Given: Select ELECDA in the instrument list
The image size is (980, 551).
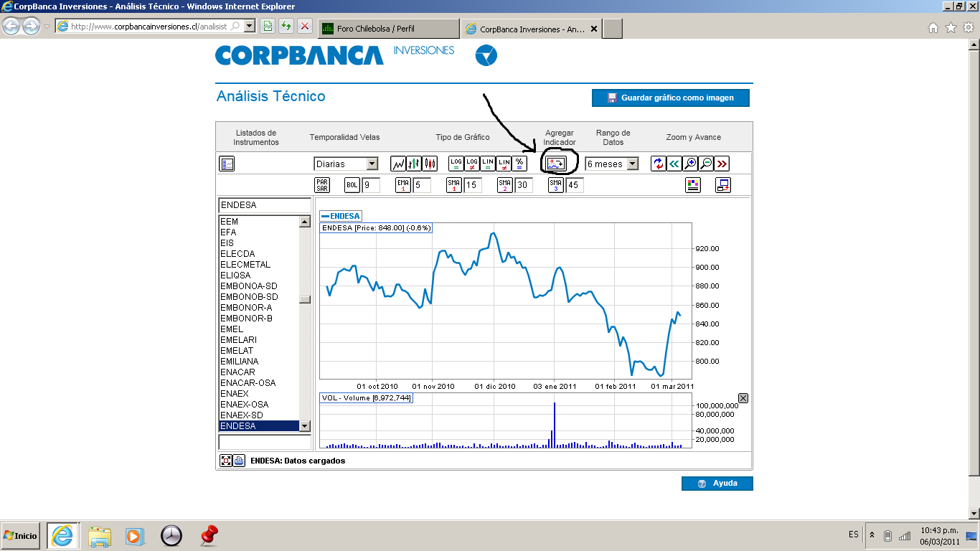Looking at the screenshot, I should coord(259,254).
